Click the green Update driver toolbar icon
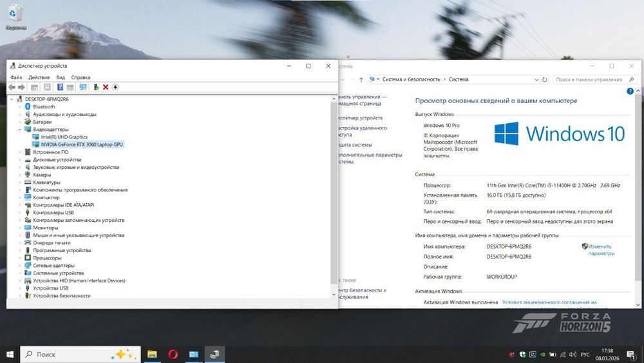Image resolution: width=644 pixels, height=363 pixels. [x=96, y=87]
